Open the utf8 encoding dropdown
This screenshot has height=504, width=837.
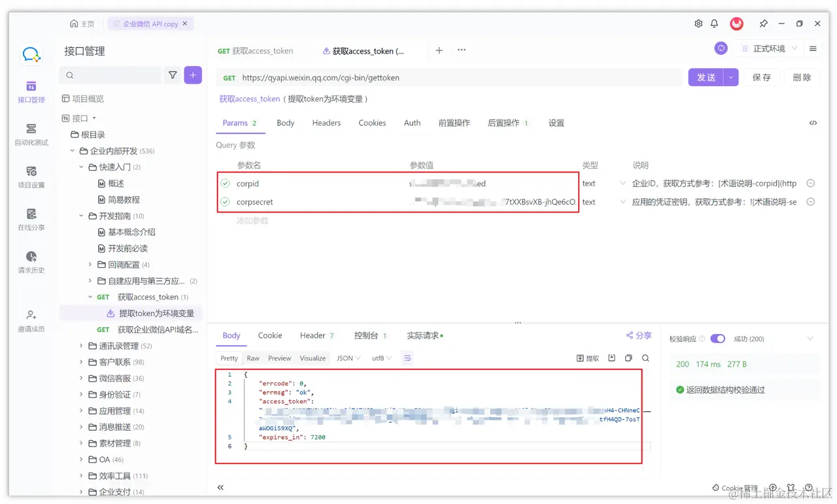coord(382,358)
